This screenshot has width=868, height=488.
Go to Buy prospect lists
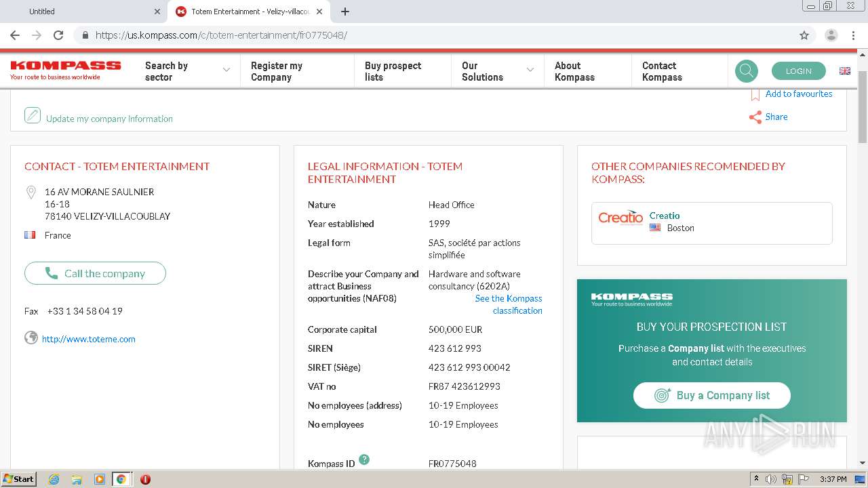[x=393, y=71]
